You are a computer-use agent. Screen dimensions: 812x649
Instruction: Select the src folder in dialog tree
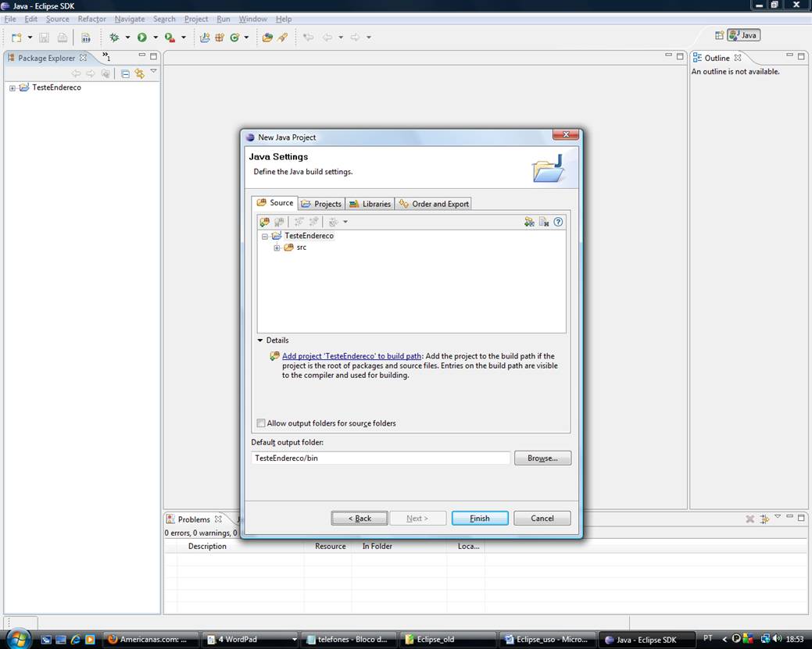[x=301, y=248]
